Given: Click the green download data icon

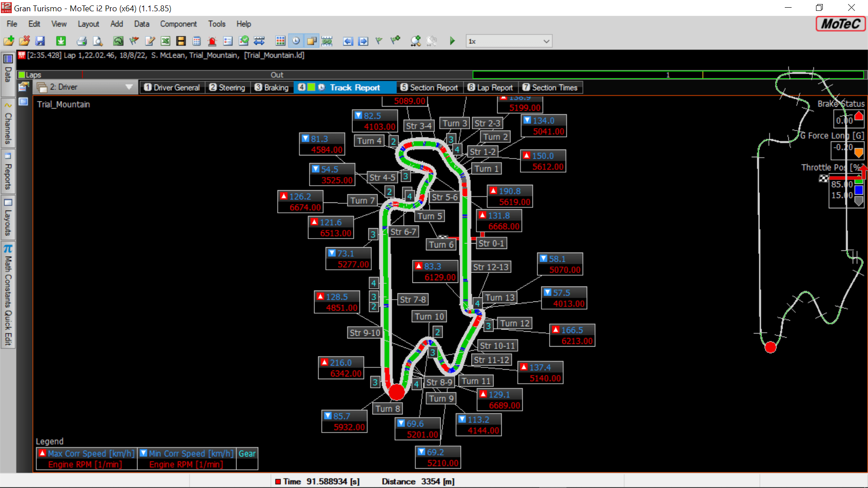Looking at the screenshot, I should click(x=61, y=41).
